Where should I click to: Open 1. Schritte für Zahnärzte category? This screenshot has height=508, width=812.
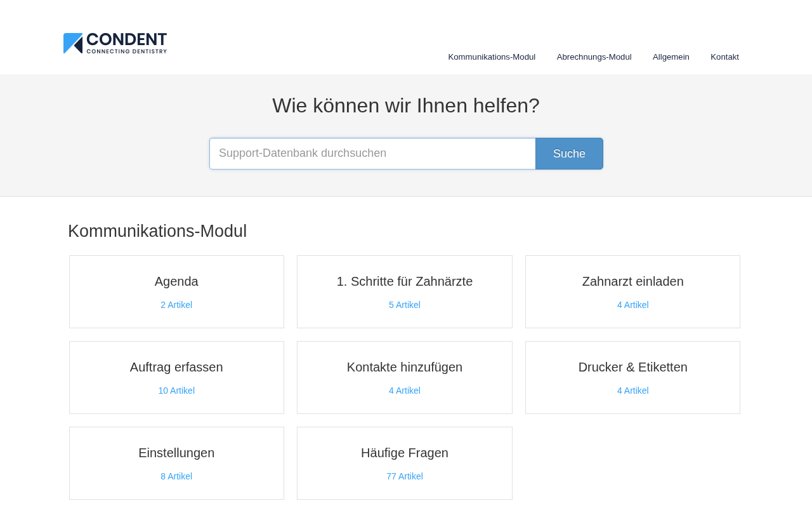[405, 281]
